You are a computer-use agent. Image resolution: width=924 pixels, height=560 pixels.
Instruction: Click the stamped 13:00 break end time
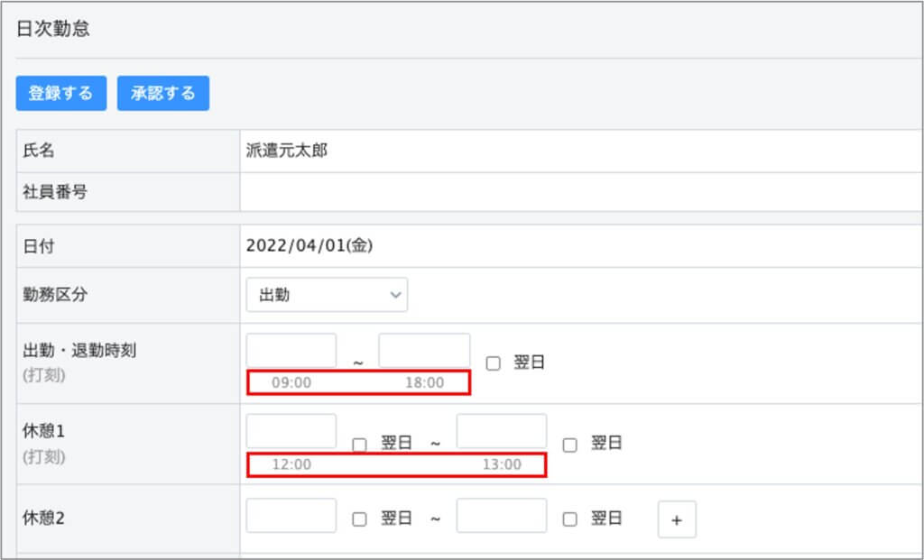click(x=502, y=464)
